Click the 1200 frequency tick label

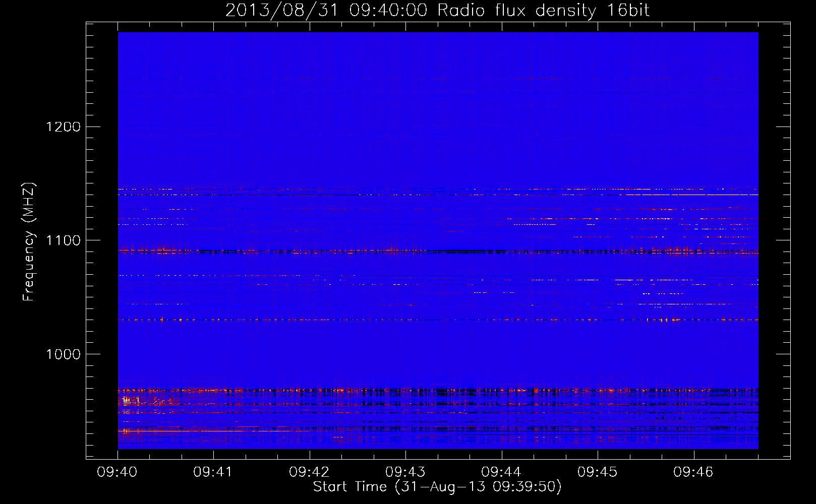tap(63, 127)
